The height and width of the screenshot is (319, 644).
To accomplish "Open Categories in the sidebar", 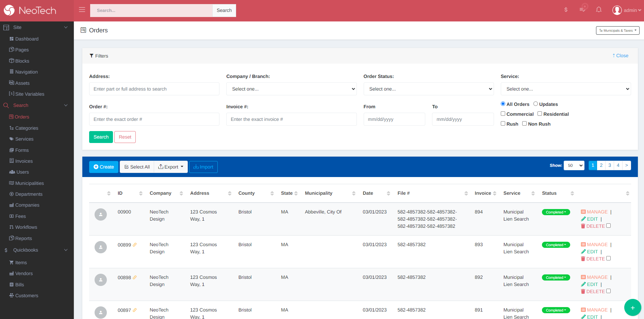I will pyautogui.click(x=24, y=128).
